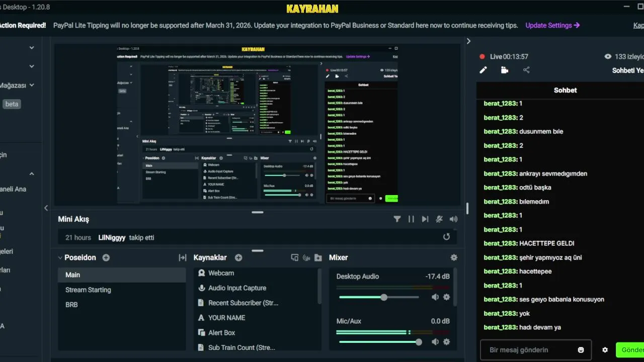Open the widget/device icon in Kaynaklar header
Image resolution: width=644 pixels, height=362 pixels.
point(295,257)
